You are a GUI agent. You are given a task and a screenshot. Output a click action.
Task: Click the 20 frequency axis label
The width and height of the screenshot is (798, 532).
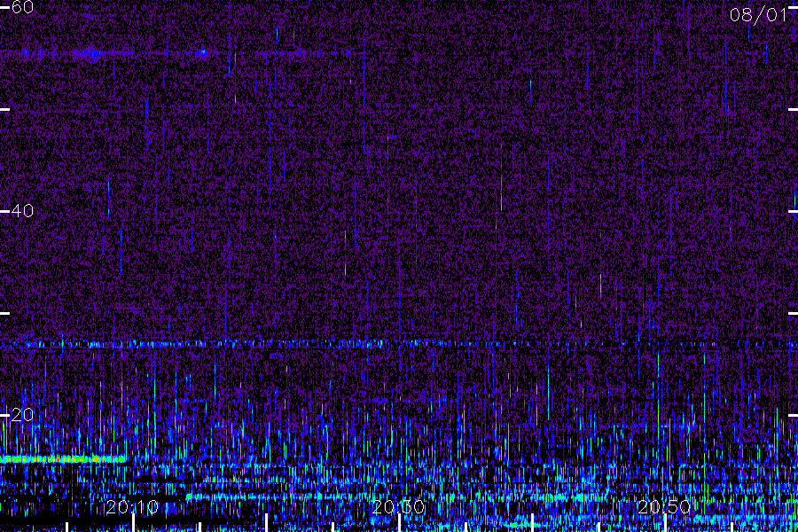point(22,415)
